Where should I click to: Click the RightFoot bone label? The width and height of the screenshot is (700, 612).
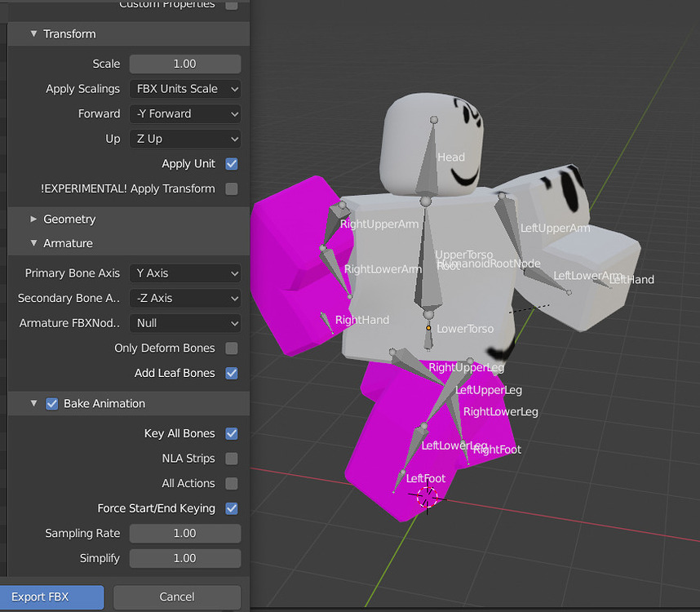coord(497,450)
